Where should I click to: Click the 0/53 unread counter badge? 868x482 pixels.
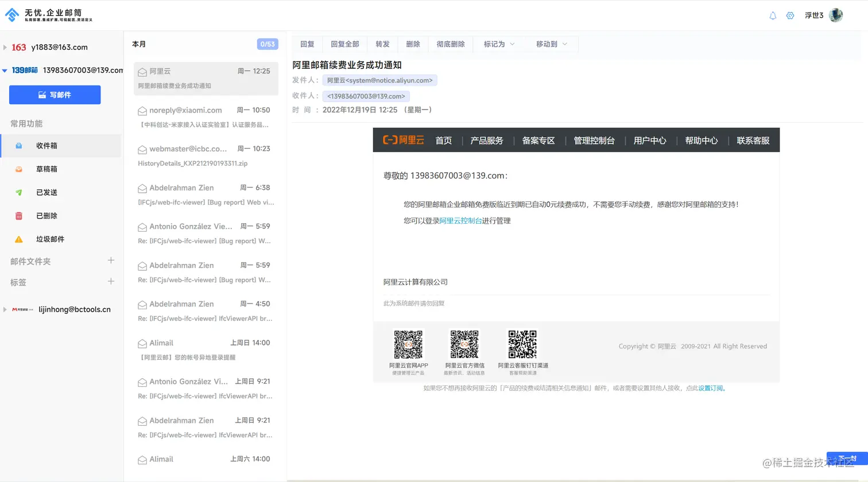[268, 44]
